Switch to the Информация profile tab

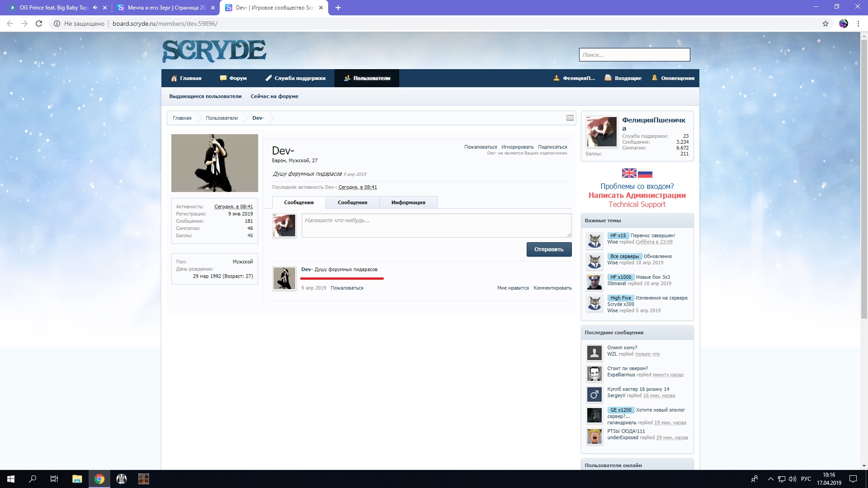pyautogui.click(x=408, y=202)
